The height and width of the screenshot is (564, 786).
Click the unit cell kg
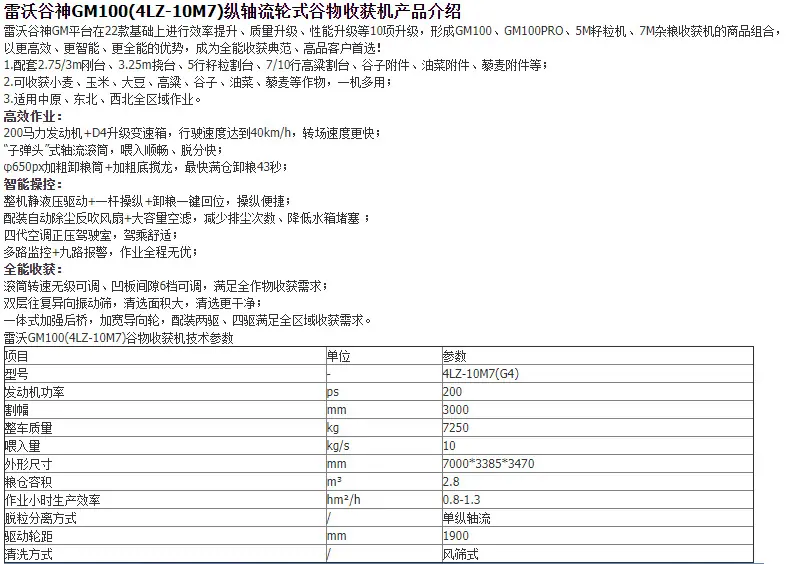(333, 428)
